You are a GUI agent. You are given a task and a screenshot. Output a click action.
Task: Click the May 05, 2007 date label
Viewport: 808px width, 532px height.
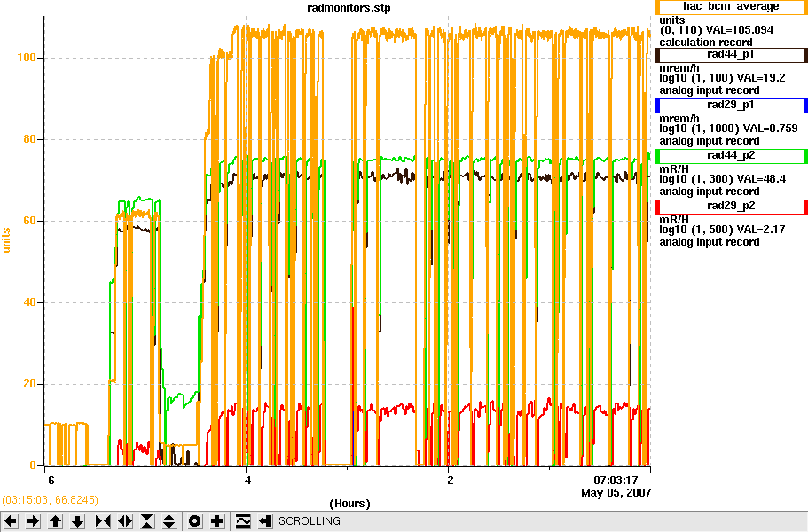tap(616, 493)
